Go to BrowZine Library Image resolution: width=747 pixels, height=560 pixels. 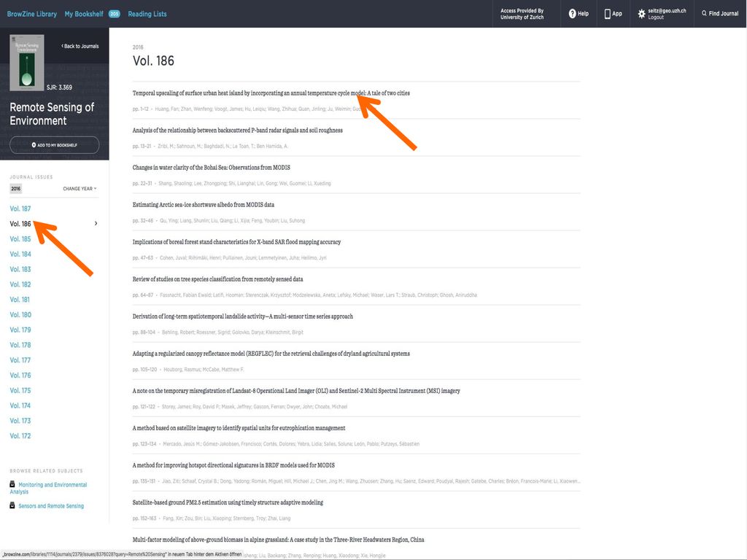[32, 14]
